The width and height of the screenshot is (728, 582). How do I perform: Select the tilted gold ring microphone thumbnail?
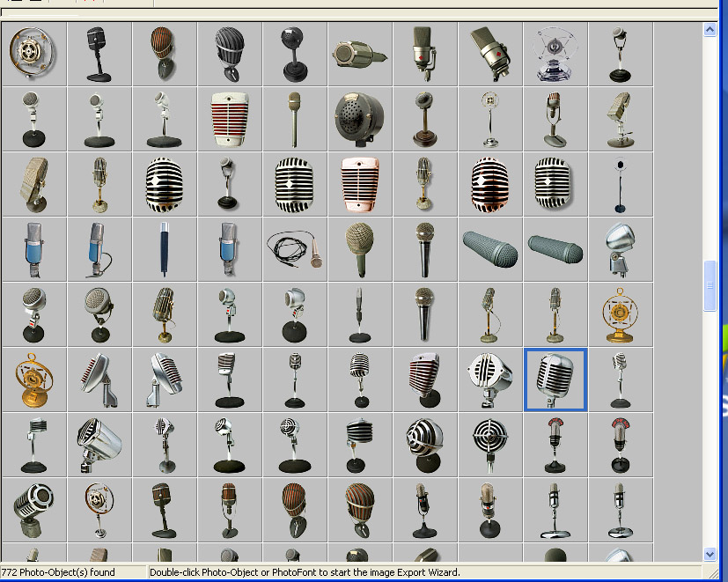(x=34, y=379)
